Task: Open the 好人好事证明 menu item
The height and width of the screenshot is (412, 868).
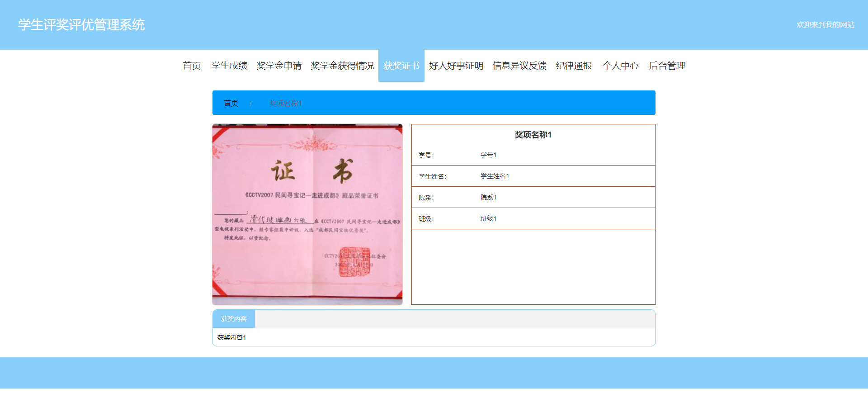Action: [x=456, y=66]
